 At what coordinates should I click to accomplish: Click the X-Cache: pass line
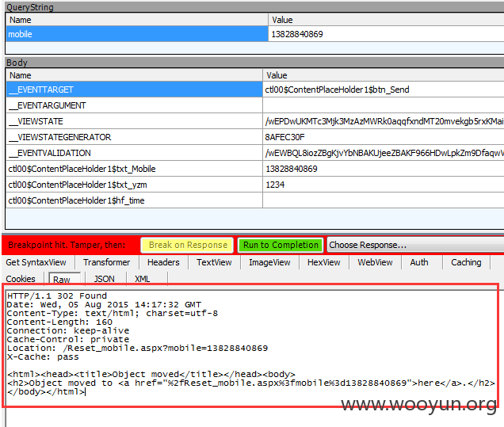coord(43,357)
